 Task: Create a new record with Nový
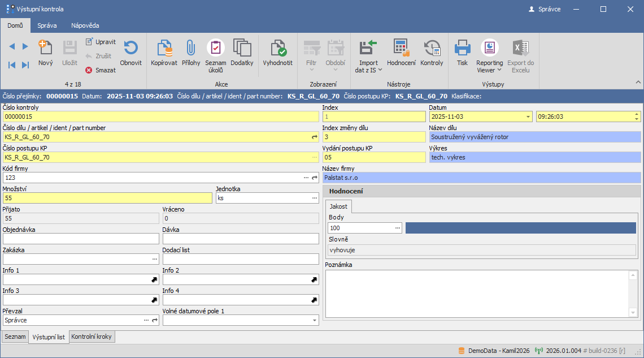[x=45, y=53]
